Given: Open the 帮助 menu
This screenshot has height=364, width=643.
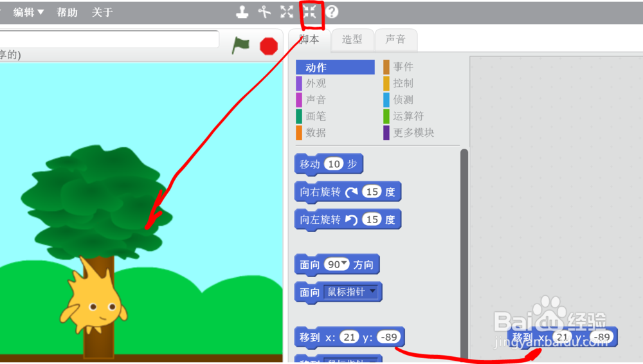Looking at the screenshot, I should click(x=67, y=12).
